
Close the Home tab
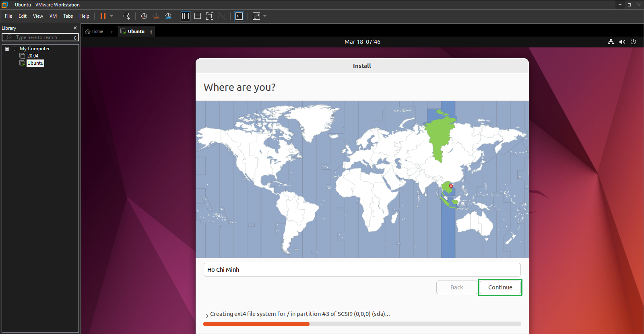(112, 32)
